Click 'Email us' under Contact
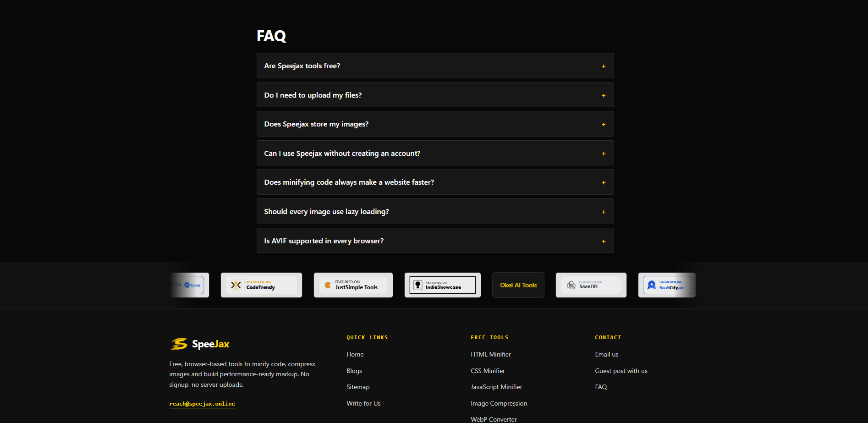 coord(607,354)
